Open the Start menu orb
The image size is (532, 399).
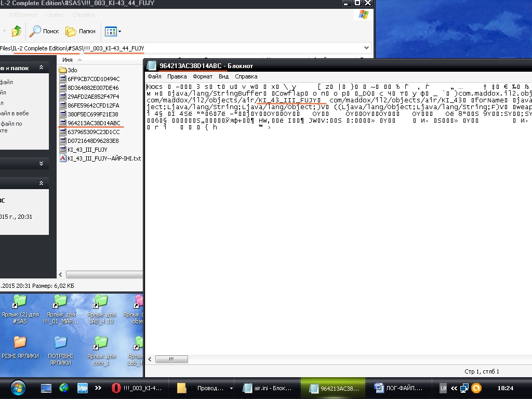(x=18, y=388)
